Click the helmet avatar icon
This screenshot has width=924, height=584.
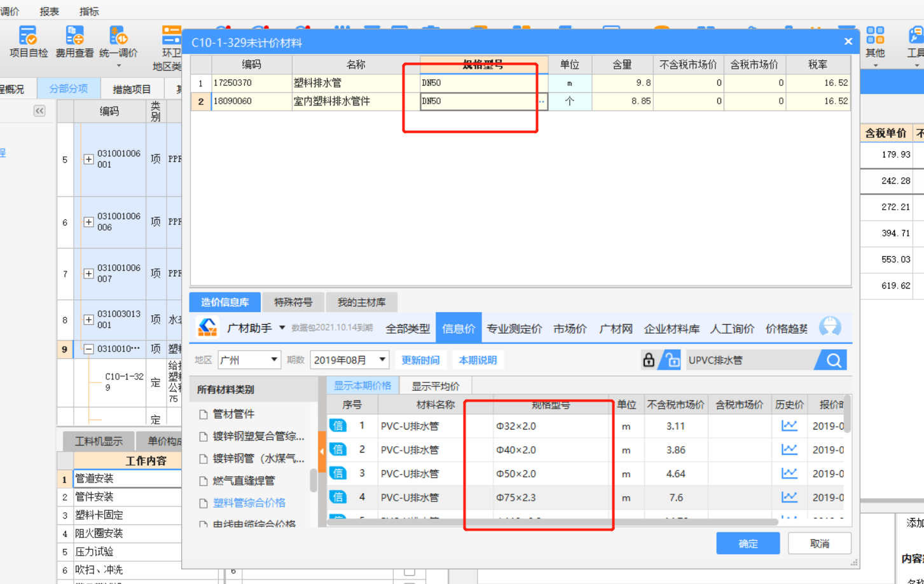830,327
